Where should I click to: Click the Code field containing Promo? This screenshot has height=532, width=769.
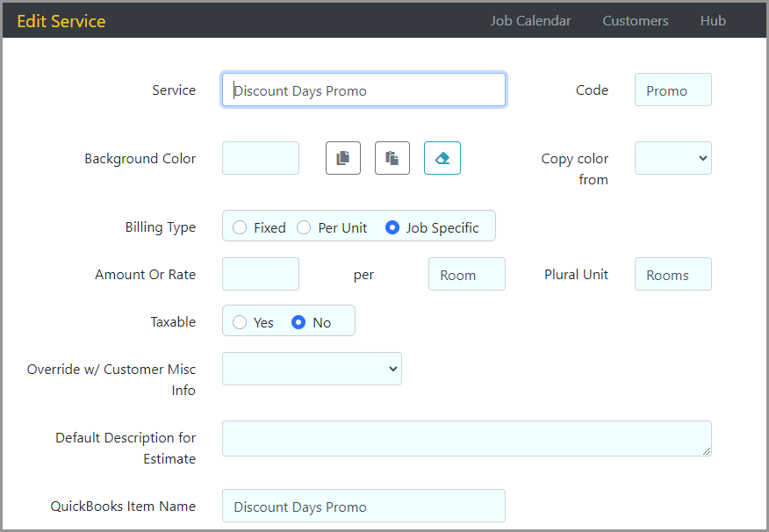point(672,90)
